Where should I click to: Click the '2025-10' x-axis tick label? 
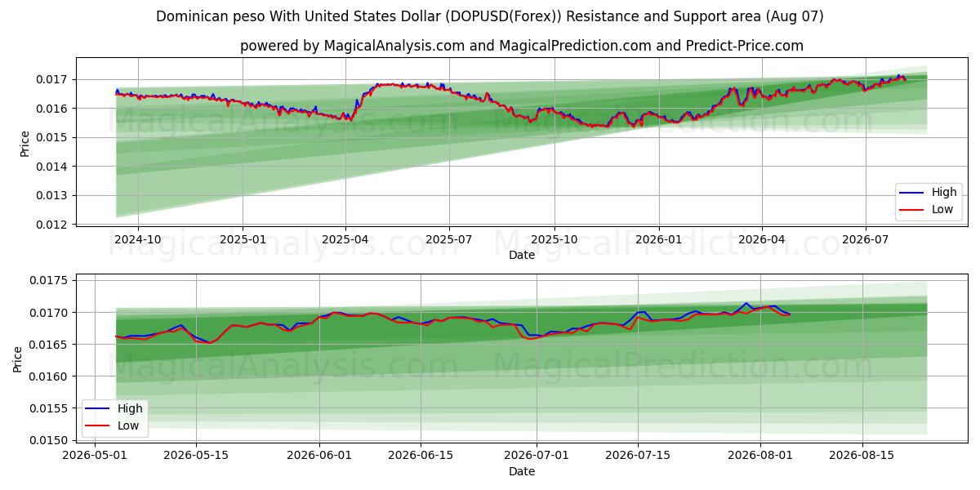[x=555, y=239]
